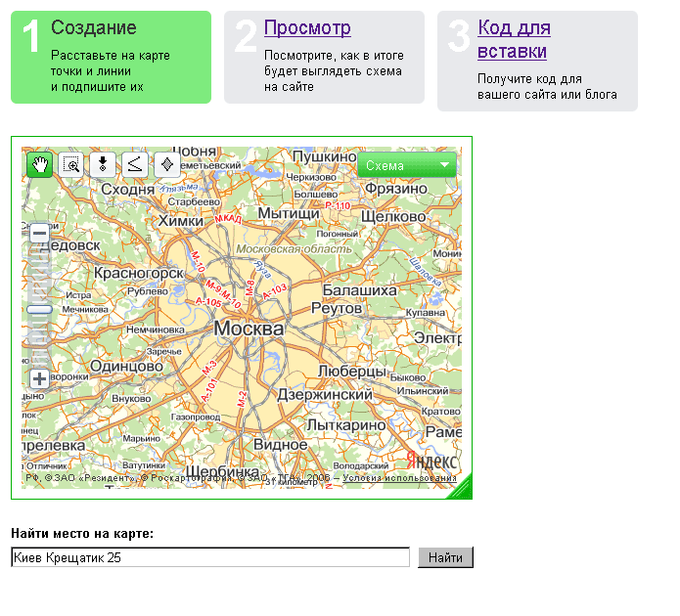
Task: Click the Москва label on map
Action: (x=249, y=329)
